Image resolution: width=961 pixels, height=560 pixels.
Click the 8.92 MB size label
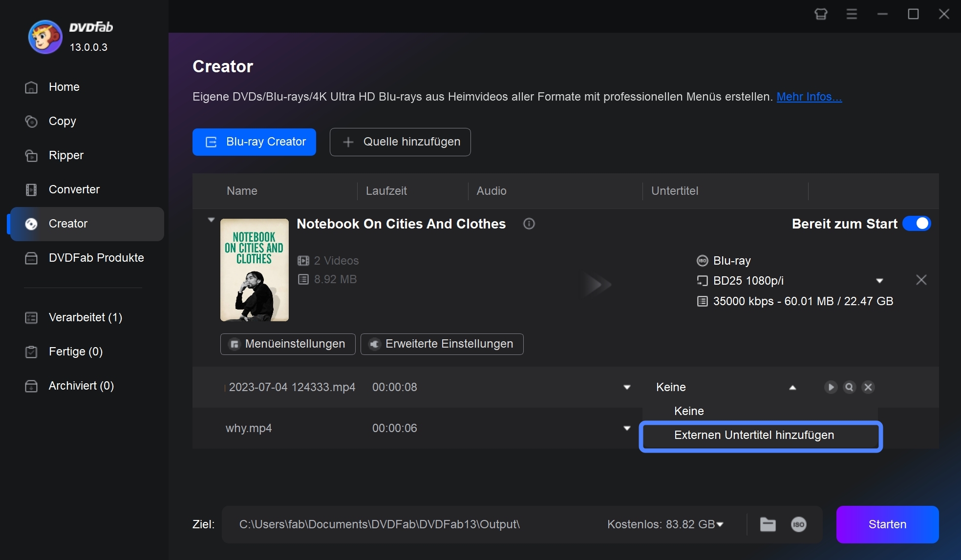click(x=335, y=279)
